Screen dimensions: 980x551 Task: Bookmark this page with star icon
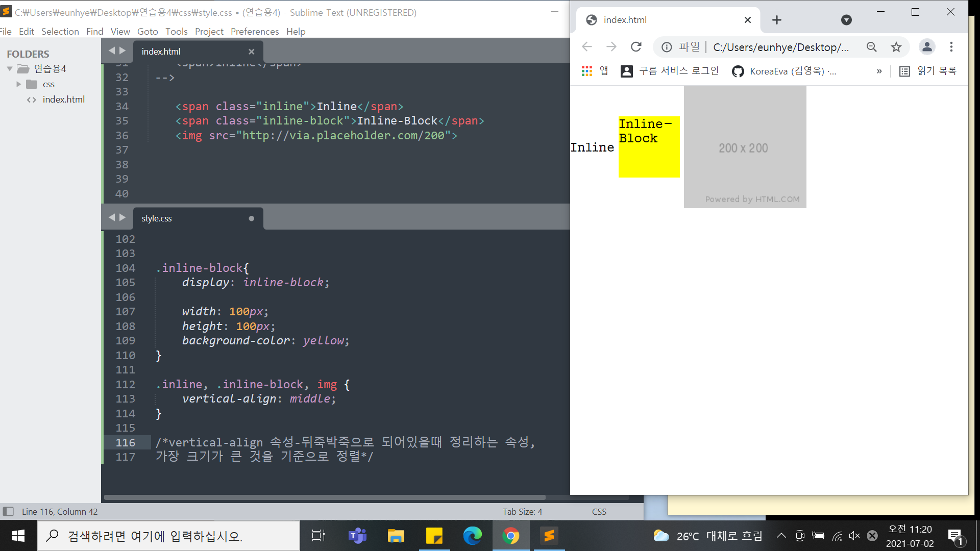[896, 47]
